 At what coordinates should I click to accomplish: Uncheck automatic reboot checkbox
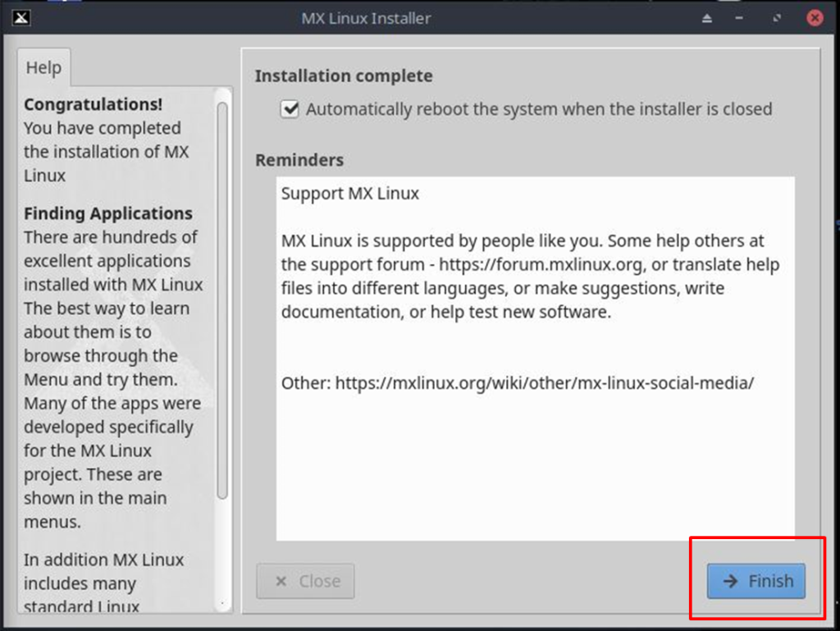290,109
